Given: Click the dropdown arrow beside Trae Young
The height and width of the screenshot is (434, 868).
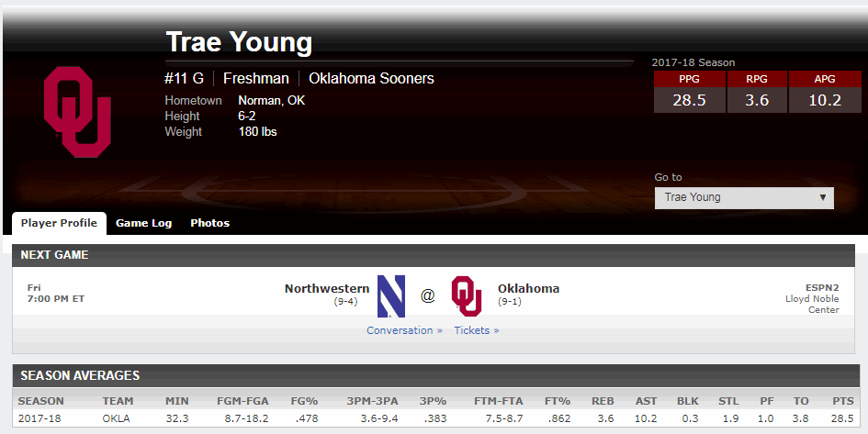Looking at the screenshot, I should coord(823,197).
